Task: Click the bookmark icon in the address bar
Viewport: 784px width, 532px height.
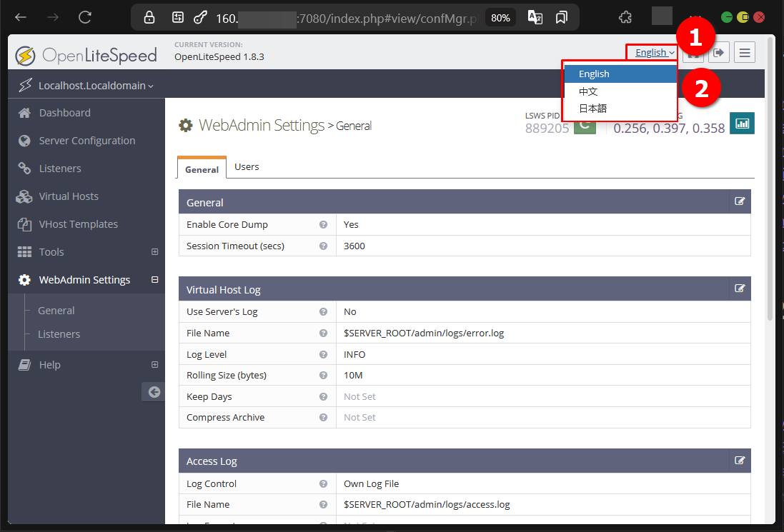Action: click(562, 18)
